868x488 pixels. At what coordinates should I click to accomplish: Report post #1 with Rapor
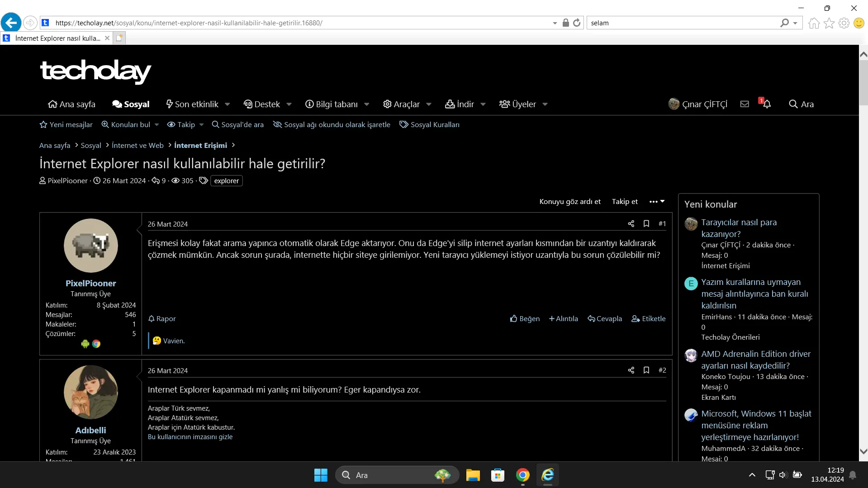coord(162,319)
